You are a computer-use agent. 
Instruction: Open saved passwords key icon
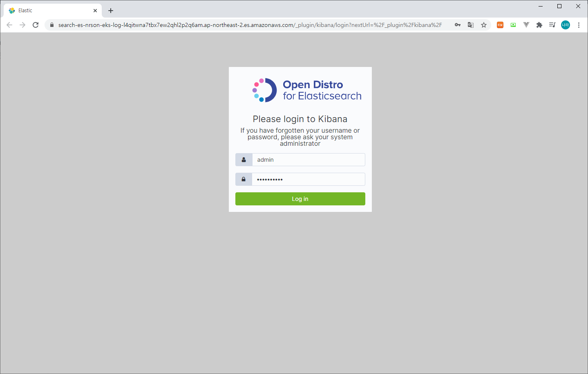click(458, 25)
